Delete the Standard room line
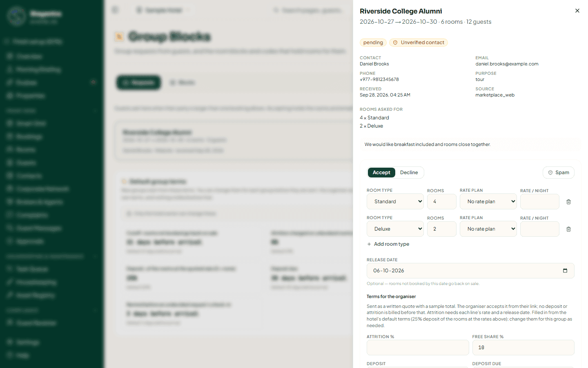This screenshot has width=588, height=368. [x=568, y=202]
